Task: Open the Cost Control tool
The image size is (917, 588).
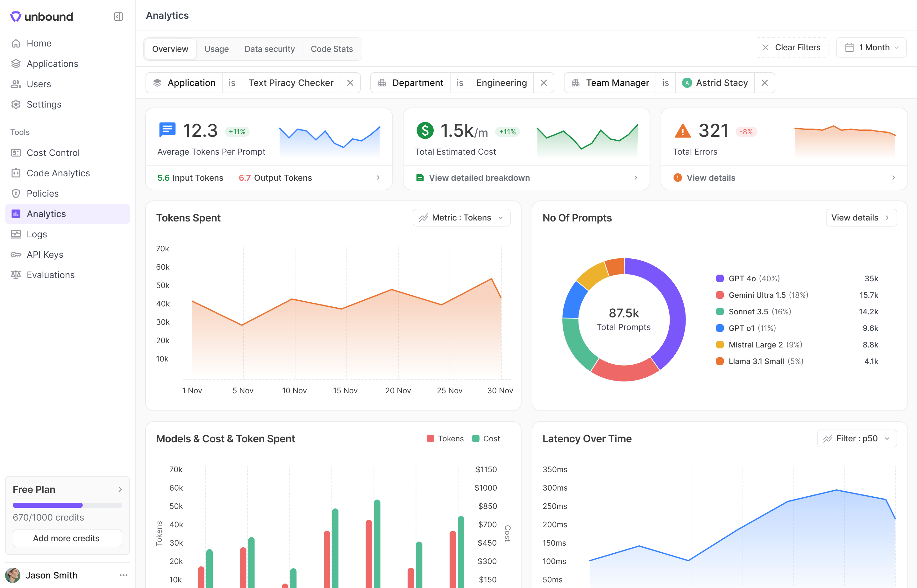Action: pos(53,153)
